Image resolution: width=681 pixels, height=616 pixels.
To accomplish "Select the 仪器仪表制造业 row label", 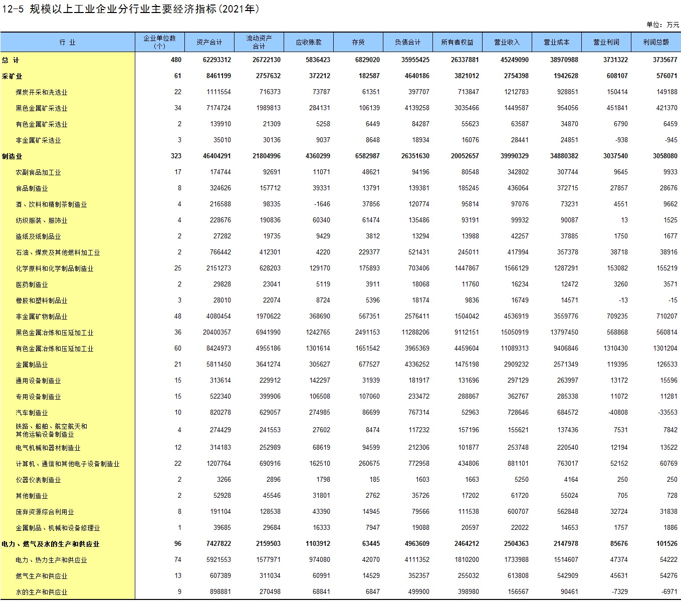I will coord(38,480).
